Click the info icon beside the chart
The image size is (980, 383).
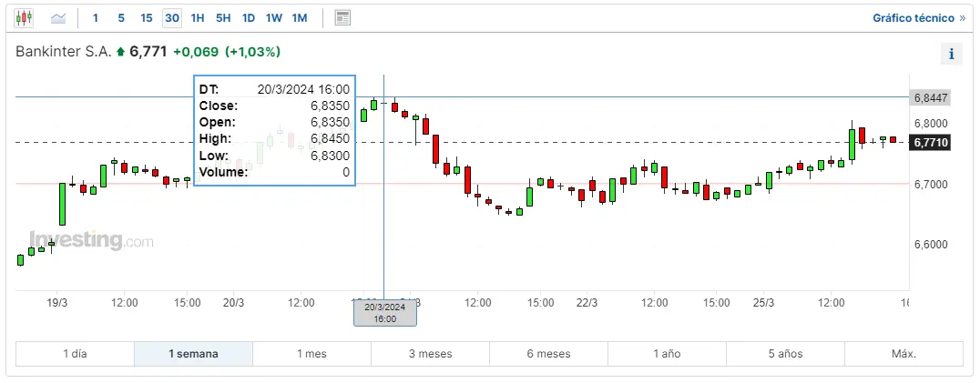click(951, 54)
